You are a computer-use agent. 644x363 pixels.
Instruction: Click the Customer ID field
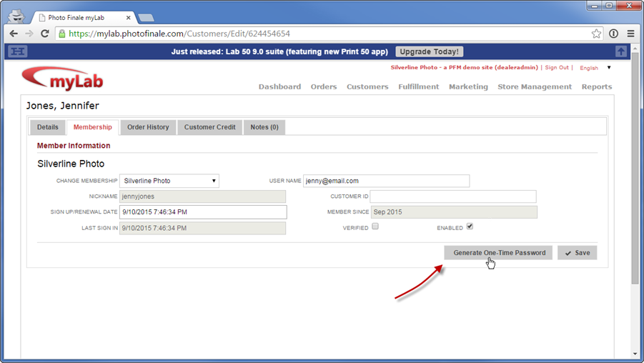pyautogui.click(x=453, y=197)
